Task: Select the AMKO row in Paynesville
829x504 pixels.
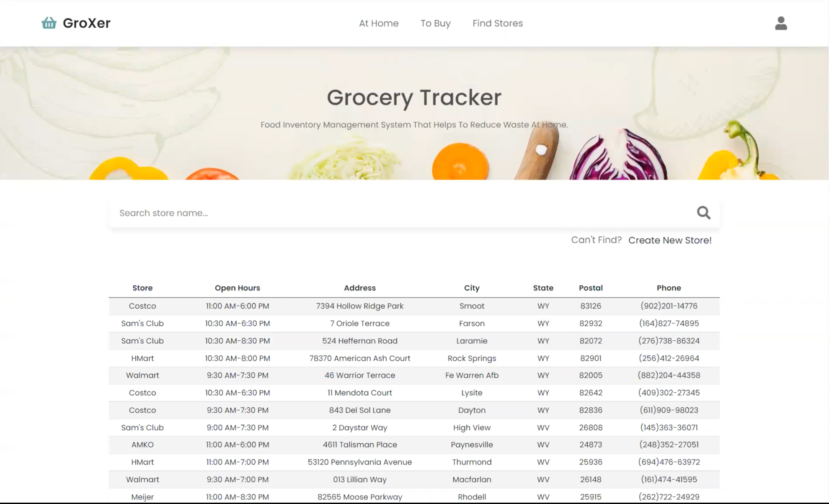Action: pos(142,445)
